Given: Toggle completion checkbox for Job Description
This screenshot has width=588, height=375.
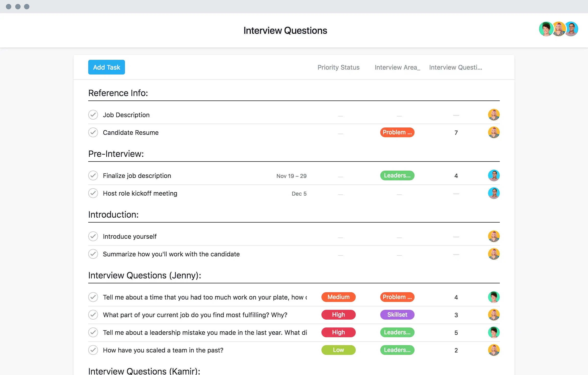Looking at the screenshot, I should pos(93,114).
